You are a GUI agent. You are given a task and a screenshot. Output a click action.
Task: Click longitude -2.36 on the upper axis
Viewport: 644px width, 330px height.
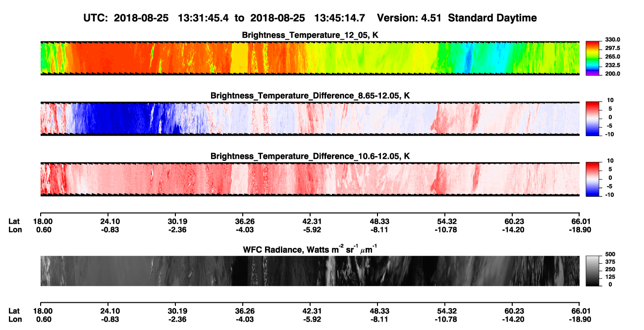click(177, 230)
